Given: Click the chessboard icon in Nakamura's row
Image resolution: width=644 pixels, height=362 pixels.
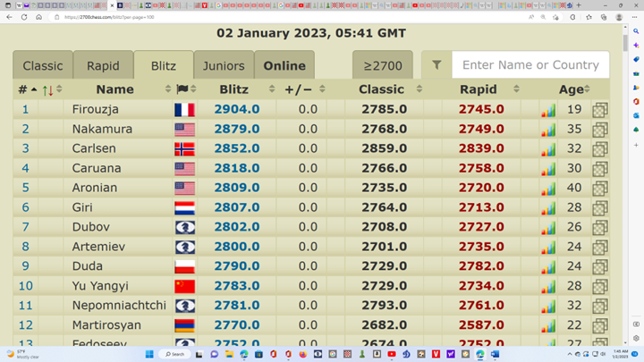Looking at the screenshot, I should tap(599, 130).
